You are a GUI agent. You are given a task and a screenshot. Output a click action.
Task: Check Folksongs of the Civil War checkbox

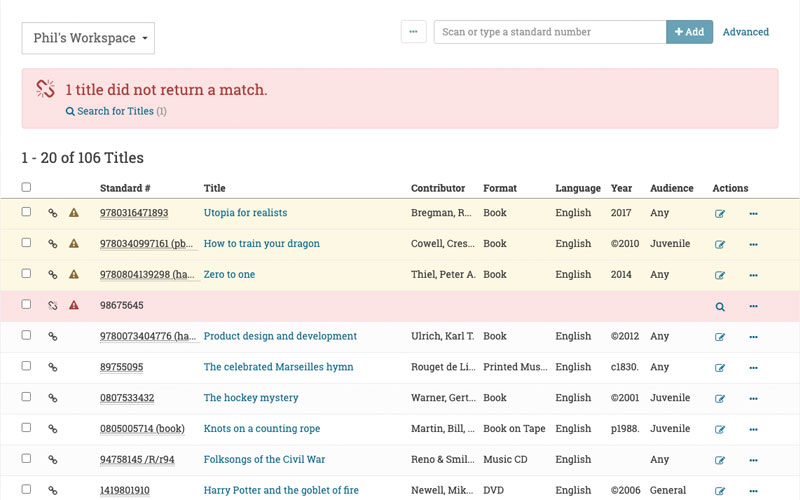click(x=26, y=458)
